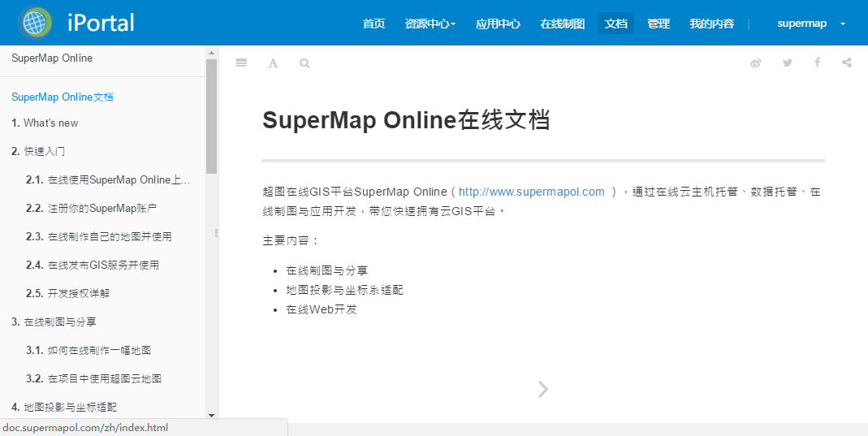The image size is (868, 436).
Task: Open 3.1 如何在线制作一幅地图 entry
Action: [89, 350]
